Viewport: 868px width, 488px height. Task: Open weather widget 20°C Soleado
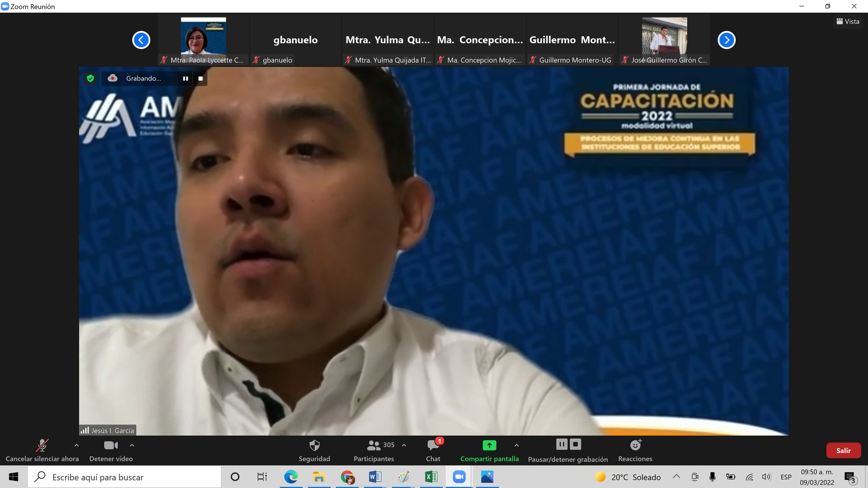[628, 477]
